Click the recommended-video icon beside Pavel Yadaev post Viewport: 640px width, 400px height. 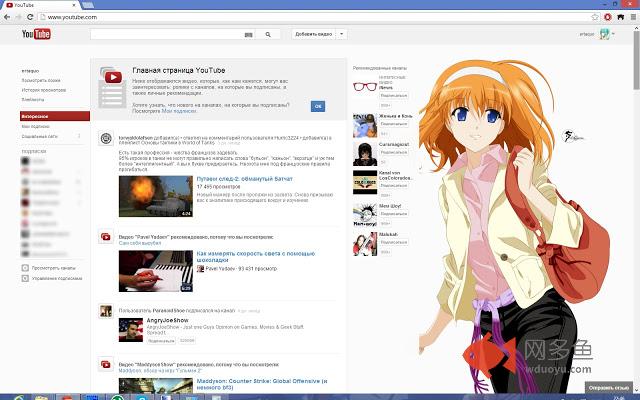[106, 237]
